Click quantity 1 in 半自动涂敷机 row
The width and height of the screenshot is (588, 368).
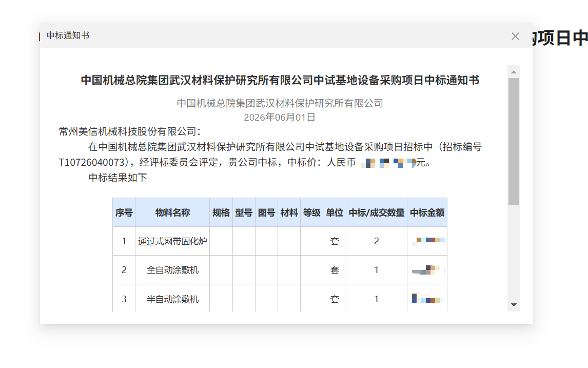(x=377, y=299)
